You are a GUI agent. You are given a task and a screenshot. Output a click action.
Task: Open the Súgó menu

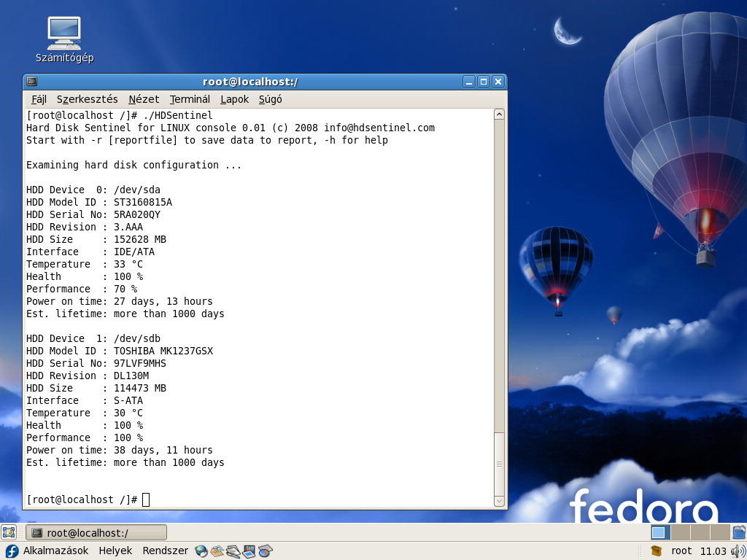tap(270, 99)
